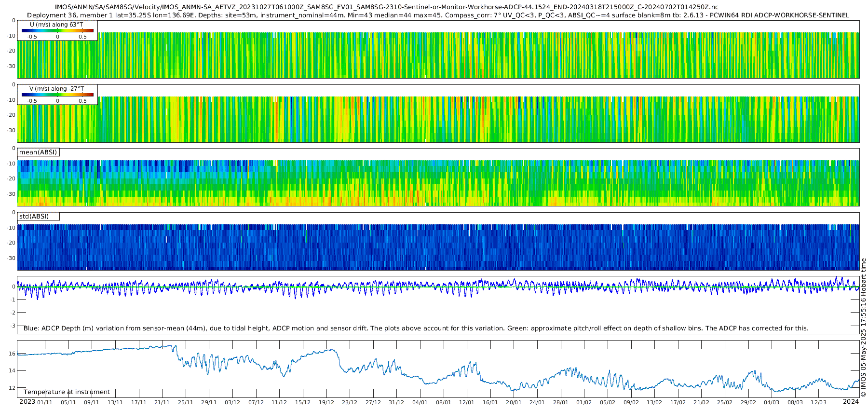Click the 'Temperature at instrument' label
Screen dimensions: 868x410
coord(67,392)
